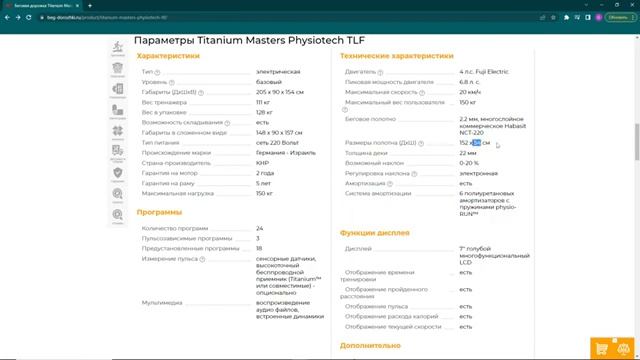Open the help icon beside Габариты (ДхШхВ)
The height and width of the screenshot is (360, 640).
tap(201, 93)
